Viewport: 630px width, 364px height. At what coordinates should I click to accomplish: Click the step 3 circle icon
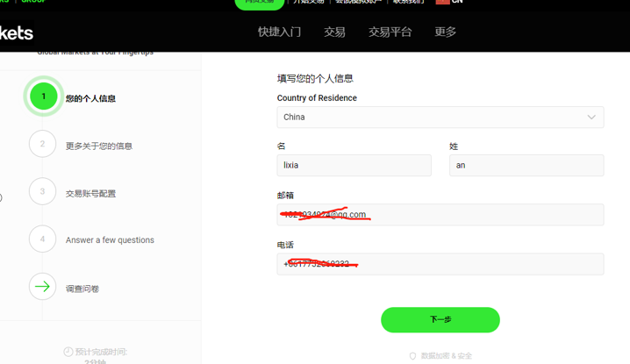click(42, 191)
